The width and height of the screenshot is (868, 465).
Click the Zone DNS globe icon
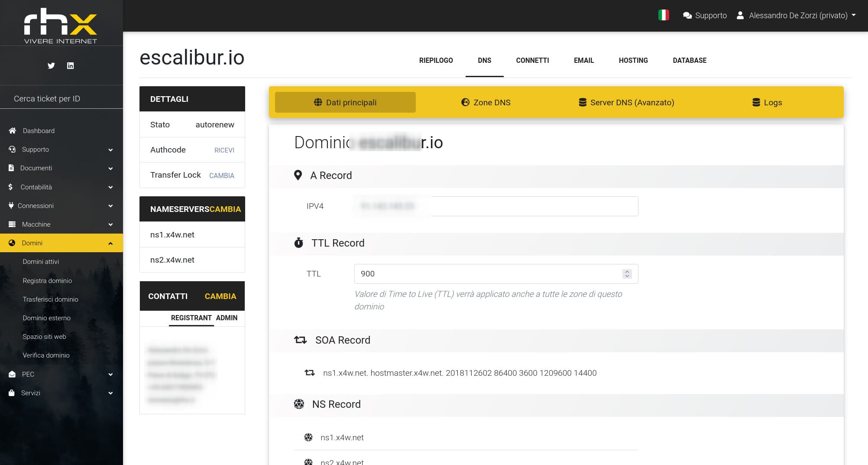click(x=465, y=102)
